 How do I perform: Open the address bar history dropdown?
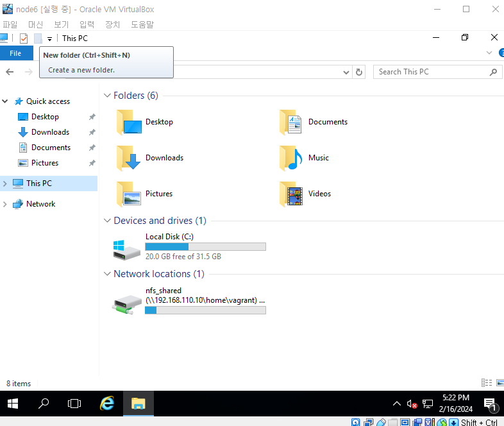click(x=346, y=72)
